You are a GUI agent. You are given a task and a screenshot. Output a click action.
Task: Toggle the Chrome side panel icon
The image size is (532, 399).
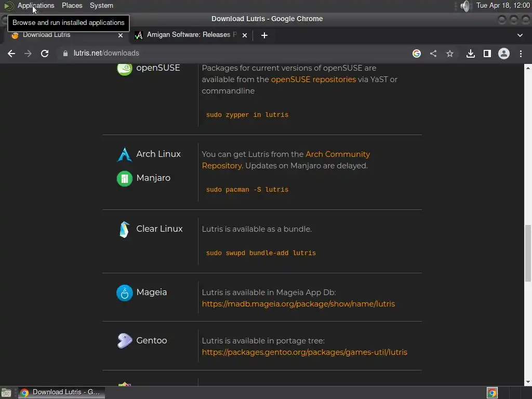(x=487, y=54)
